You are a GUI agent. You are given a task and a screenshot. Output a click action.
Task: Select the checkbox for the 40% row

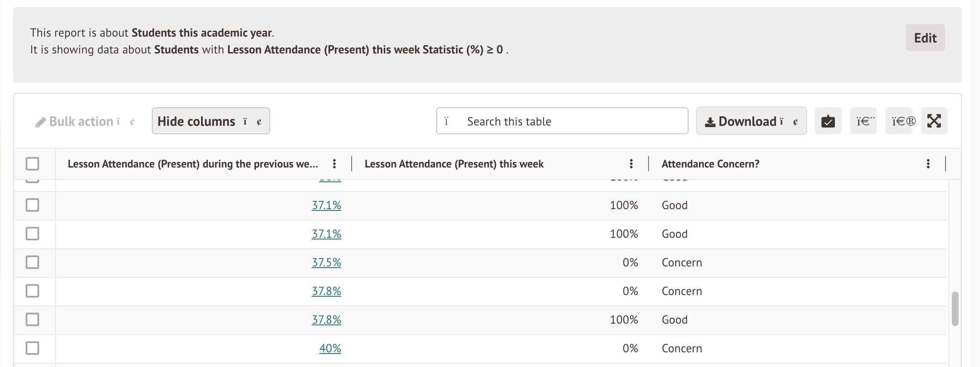tap(32, 348)
